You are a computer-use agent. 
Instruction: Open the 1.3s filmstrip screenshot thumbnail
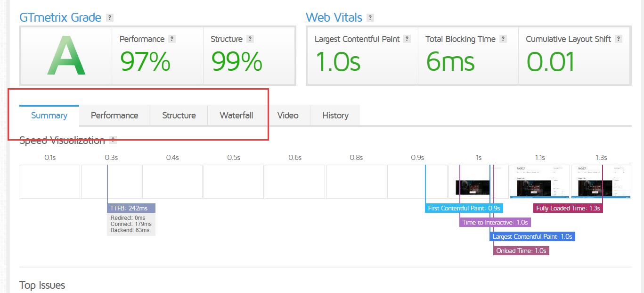click(601, 181)
